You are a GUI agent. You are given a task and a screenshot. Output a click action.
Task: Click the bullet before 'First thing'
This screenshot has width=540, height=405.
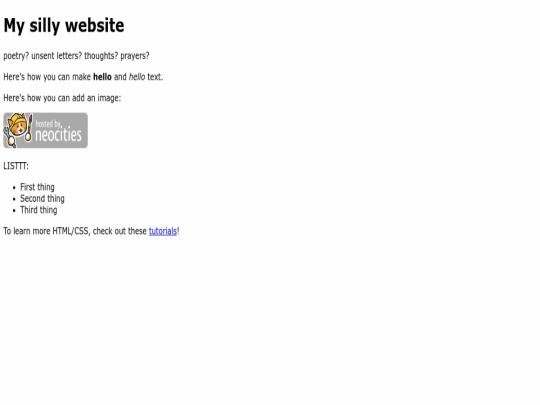coord(14,188)
